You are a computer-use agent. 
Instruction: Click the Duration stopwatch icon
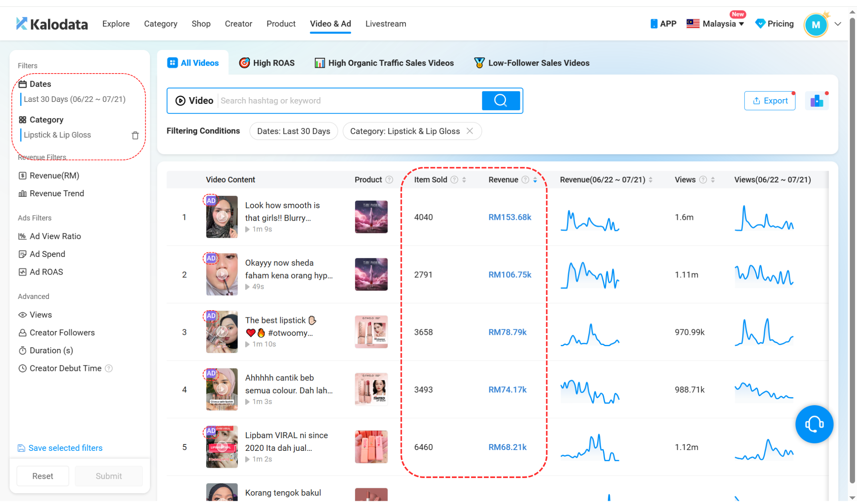22,351
